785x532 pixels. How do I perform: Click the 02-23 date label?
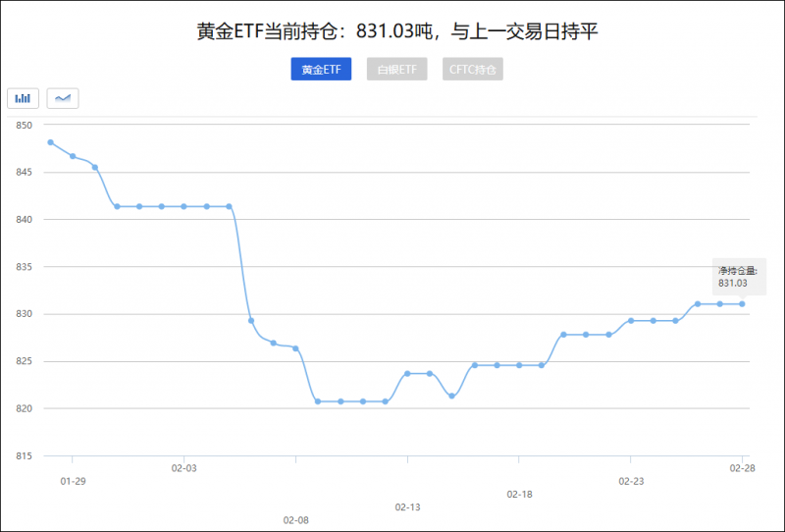pos(630,481)
